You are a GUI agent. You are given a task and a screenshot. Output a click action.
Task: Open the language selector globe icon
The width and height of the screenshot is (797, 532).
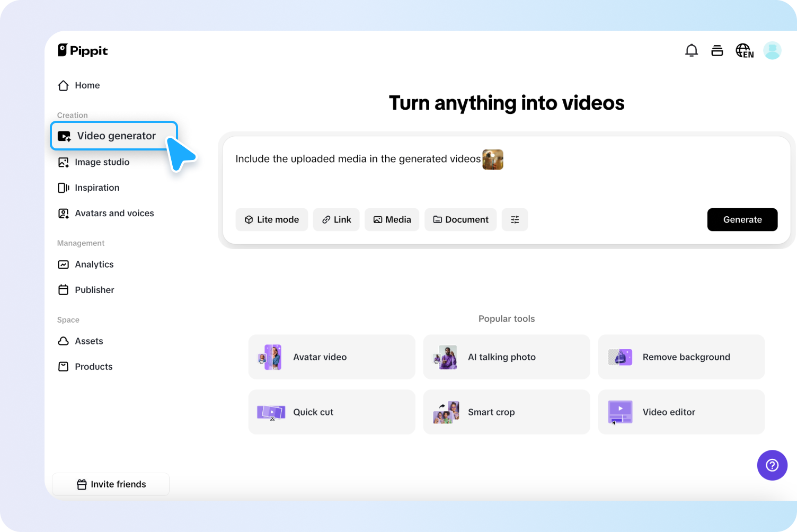point(744,50)
